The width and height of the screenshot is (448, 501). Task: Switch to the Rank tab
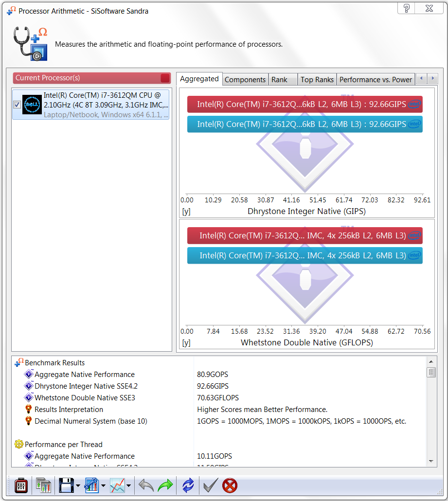[x=283, y=80]
